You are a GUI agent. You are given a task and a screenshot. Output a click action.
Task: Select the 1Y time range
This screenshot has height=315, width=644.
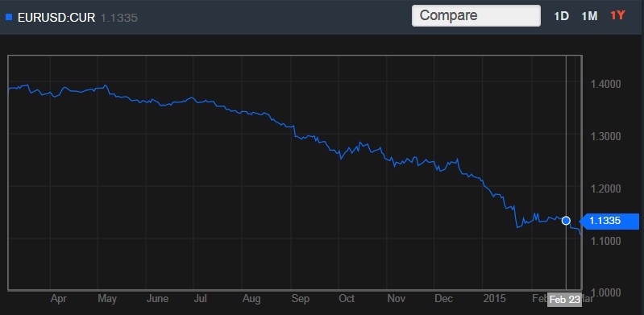pos(617,15)
